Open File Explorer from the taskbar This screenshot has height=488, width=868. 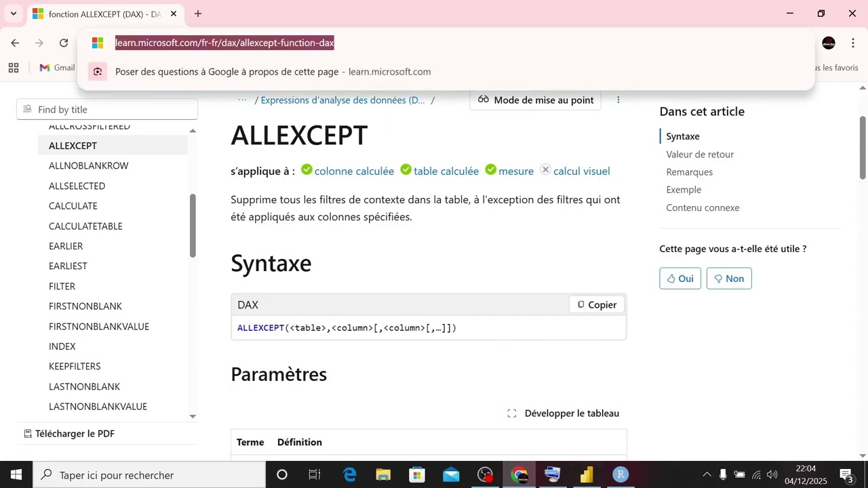(383, 474)
